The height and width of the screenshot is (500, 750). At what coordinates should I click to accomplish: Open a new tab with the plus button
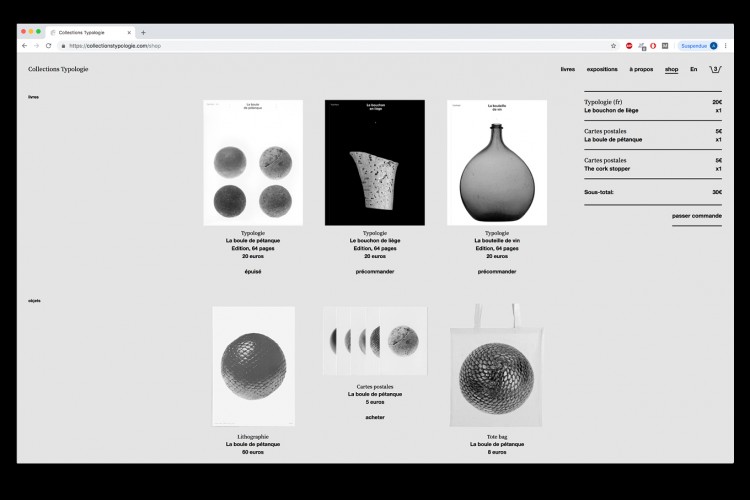click(143, 33)
